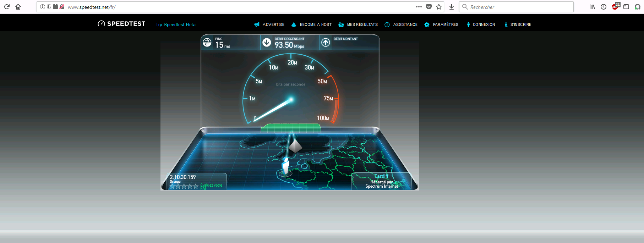Go to the browser home page icon
Image resolution: width=644 pixels, height=243 pixels.
click(x=18, y=7)
